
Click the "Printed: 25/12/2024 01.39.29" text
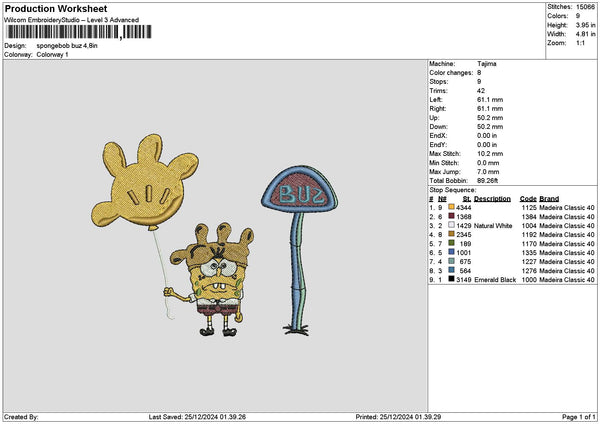(398, 417)
